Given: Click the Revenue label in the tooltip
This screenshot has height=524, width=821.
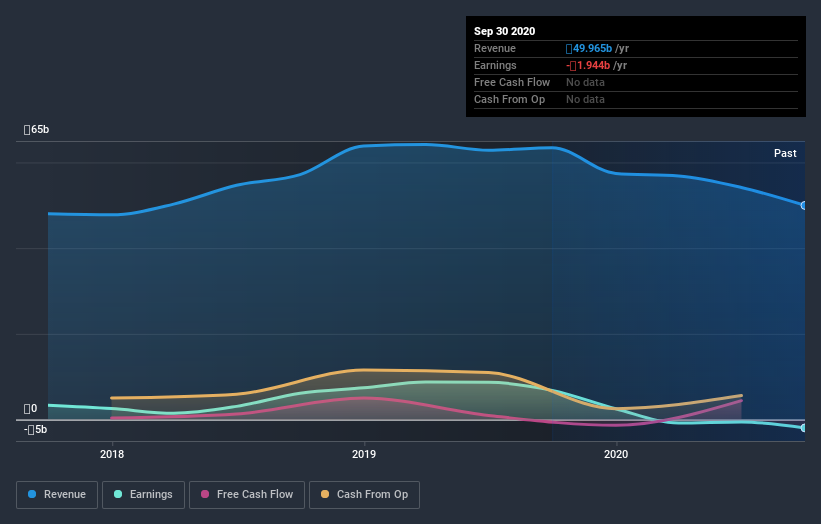Looking at the screenshot, I should click(x=495, y=49).
